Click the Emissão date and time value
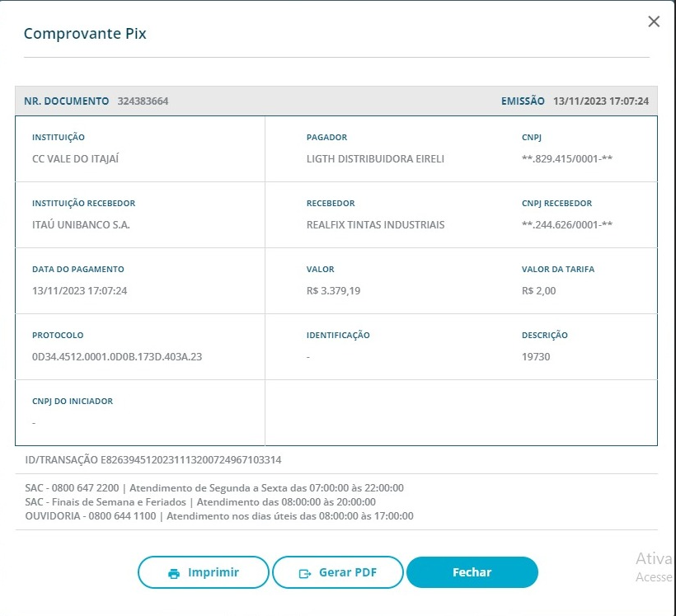676x616 pixels. click(x=600, y=101)
